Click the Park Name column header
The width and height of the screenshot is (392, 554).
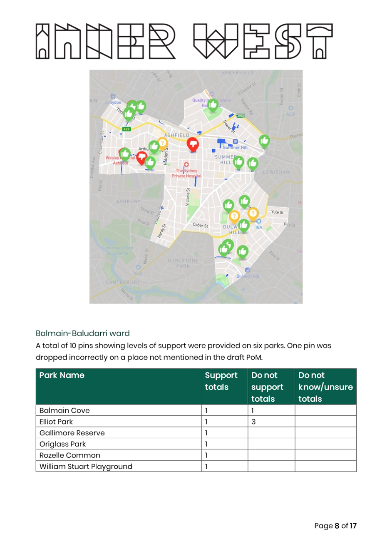point(62,375)
